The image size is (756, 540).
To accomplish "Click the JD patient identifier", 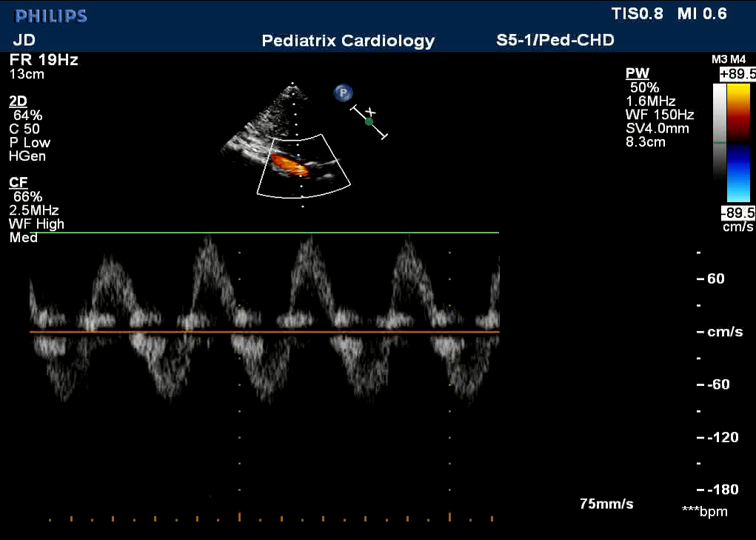I will coord(24,40).
